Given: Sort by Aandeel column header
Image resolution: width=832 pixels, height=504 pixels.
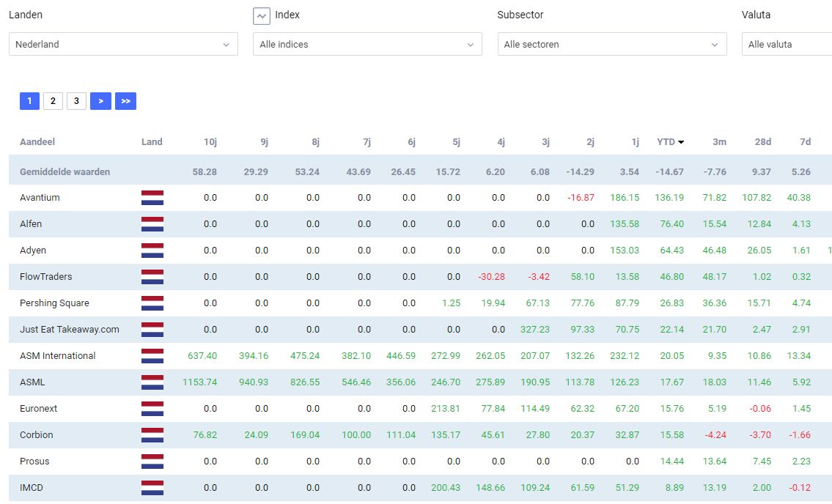Looking at the screenshot, I should pyautogui.click(x=37, y=141).
